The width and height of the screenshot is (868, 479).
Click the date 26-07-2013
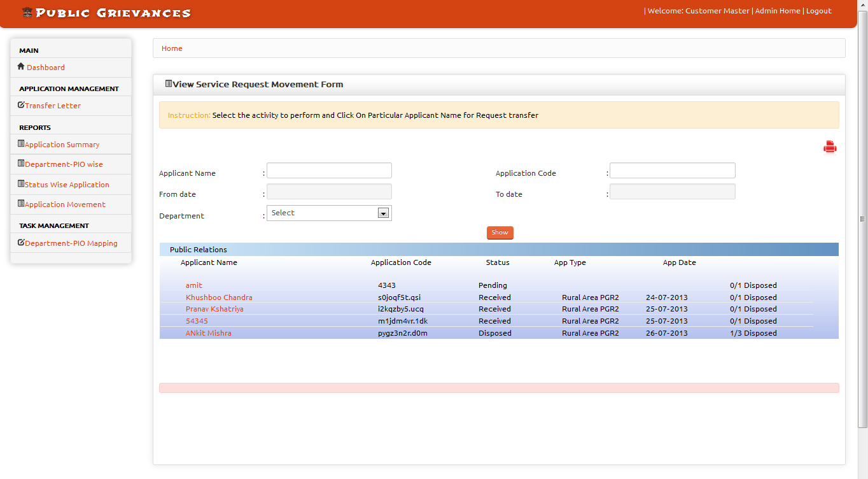coord(666,333)
